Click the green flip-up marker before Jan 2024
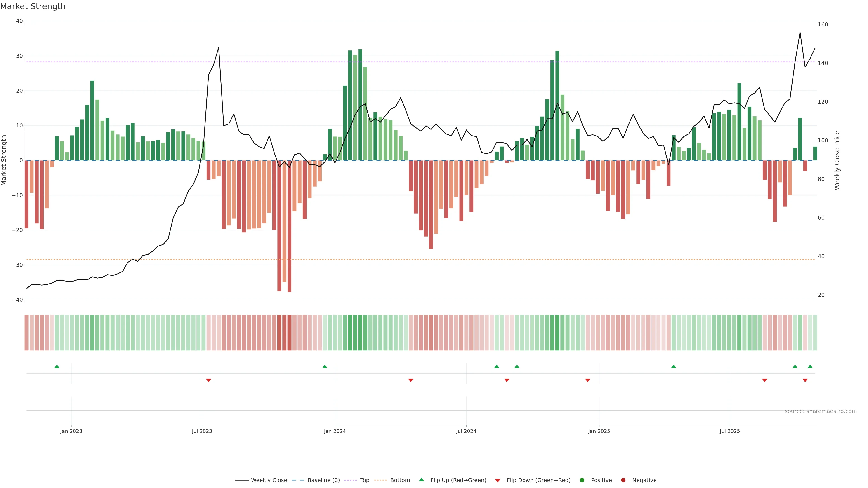 pos(325,366)
